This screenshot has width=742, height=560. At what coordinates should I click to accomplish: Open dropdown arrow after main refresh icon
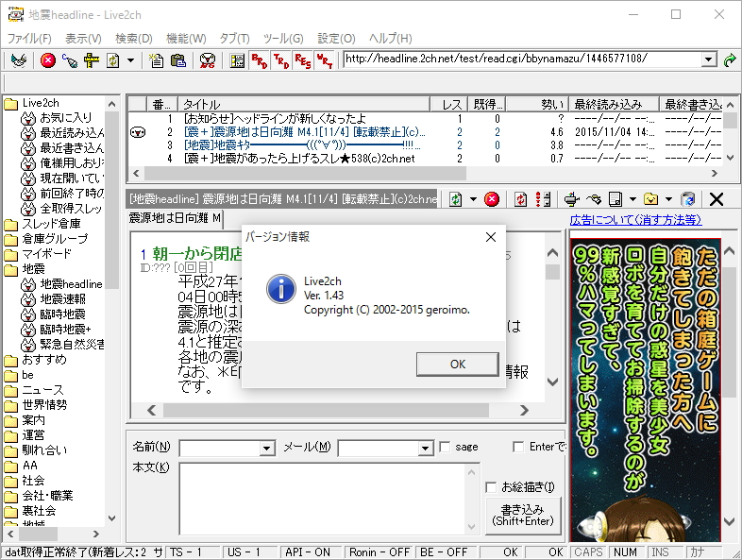[130, 60]
